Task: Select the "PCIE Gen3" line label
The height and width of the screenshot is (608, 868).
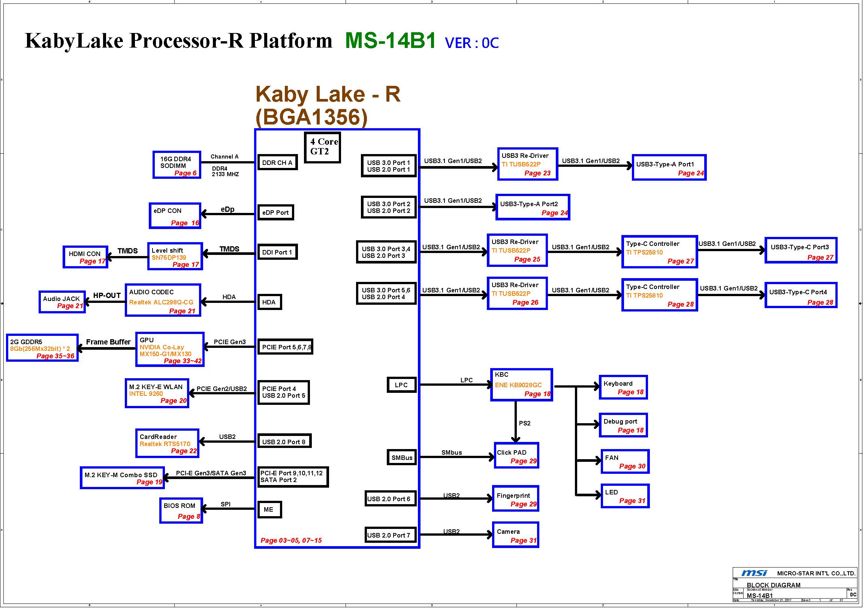Action: [229, 342]
